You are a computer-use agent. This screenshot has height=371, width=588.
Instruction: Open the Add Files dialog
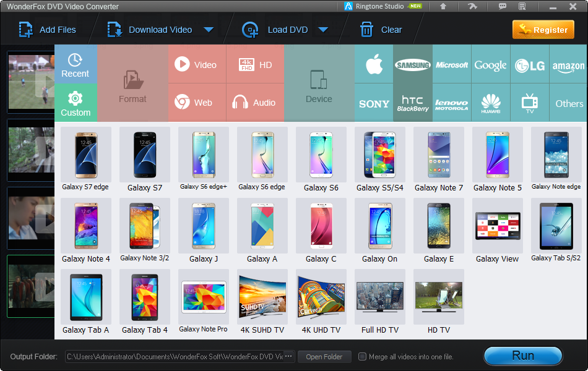(x=47, y=30)
